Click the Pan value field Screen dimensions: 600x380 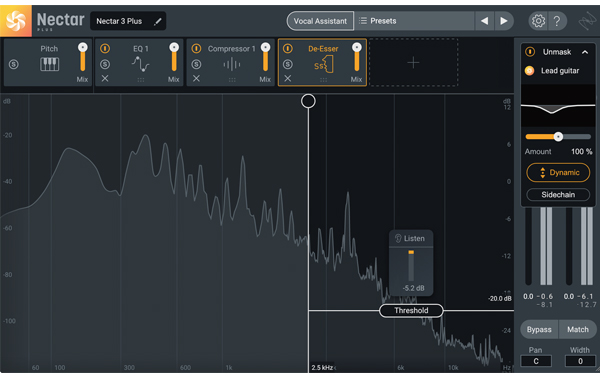coord(536,361)
